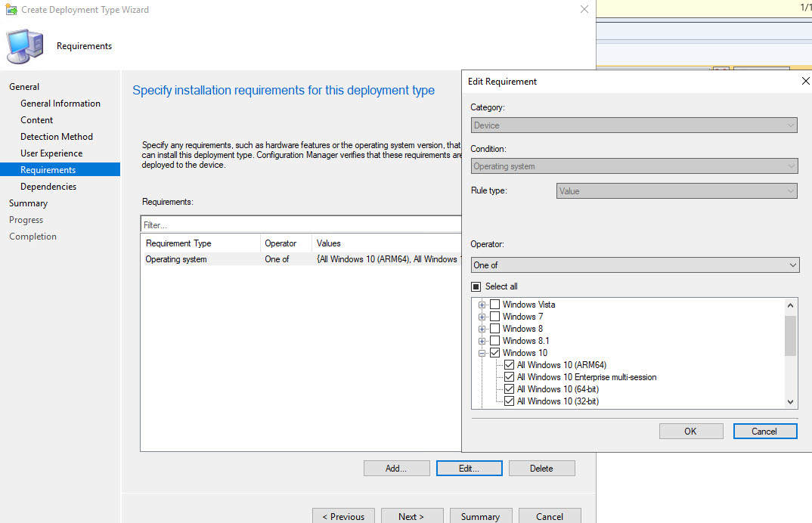Viewport: 812px width, 523px height.
Task: Enable the Windows 7 checkbox
Action: click(495, 316)
